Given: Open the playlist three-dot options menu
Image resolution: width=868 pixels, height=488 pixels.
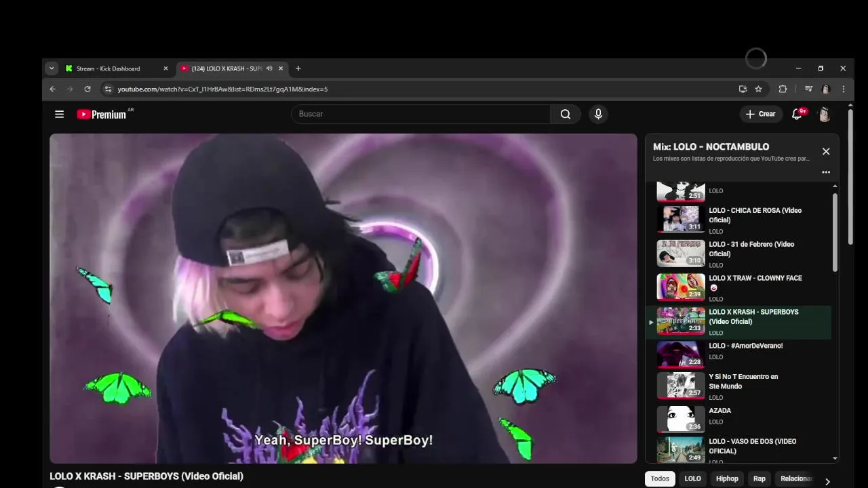Looking at the screenshot, I should pos(825,172).
